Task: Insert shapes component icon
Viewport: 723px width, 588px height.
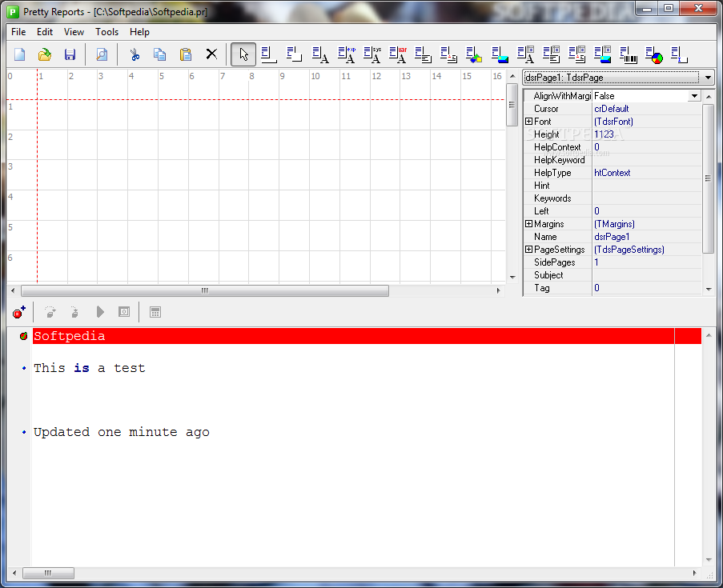Action: coord(474,55)
